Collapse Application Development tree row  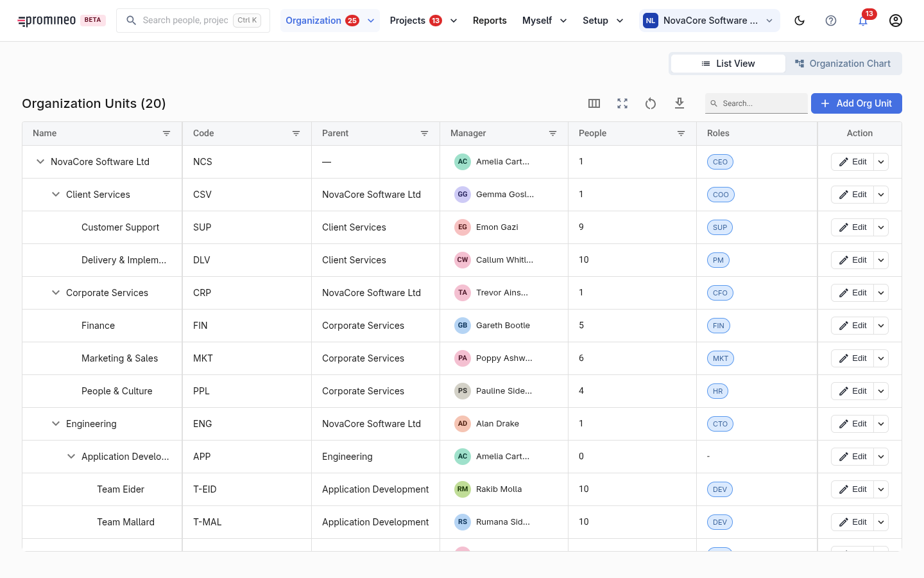(x=71, y=457)
